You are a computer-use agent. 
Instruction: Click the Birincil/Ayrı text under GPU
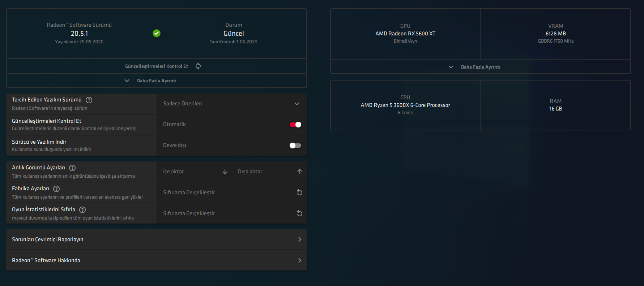(405, 41)
